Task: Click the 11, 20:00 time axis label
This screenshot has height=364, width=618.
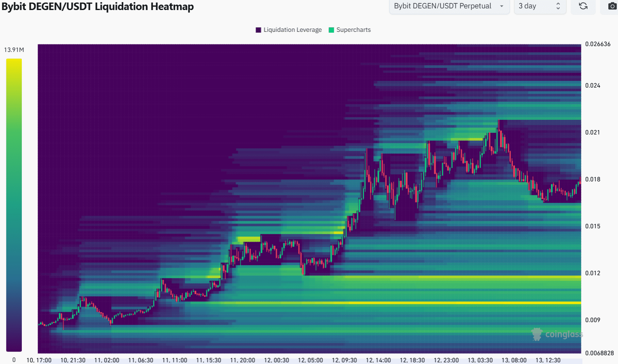Action: pos(243,360)
